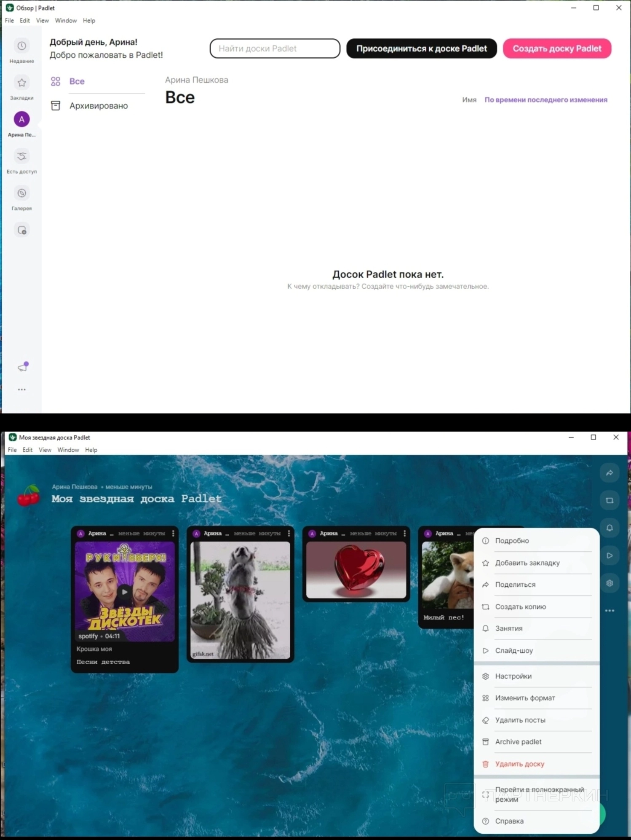Image resolution: width=631 pixels, height=840 pixels.
Task: Click the three-dot icon on board's right toolbar
Action: pyautogui.click(x=609, y=610)
